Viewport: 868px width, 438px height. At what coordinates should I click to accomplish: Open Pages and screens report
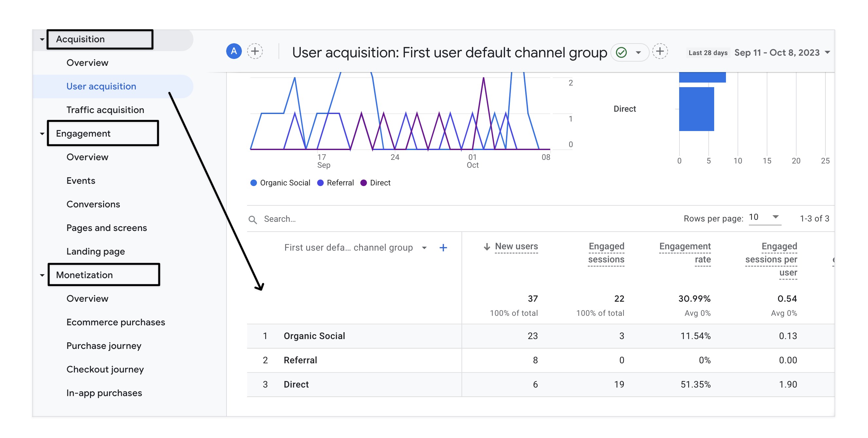pyautogui.click(x=106, y=228)
